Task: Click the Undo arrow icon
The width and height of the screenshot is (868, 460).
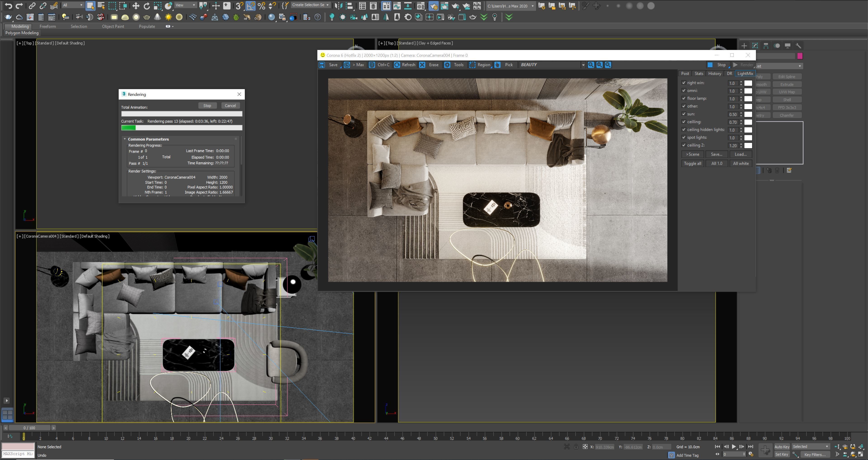Action: [x=8, y=6]
